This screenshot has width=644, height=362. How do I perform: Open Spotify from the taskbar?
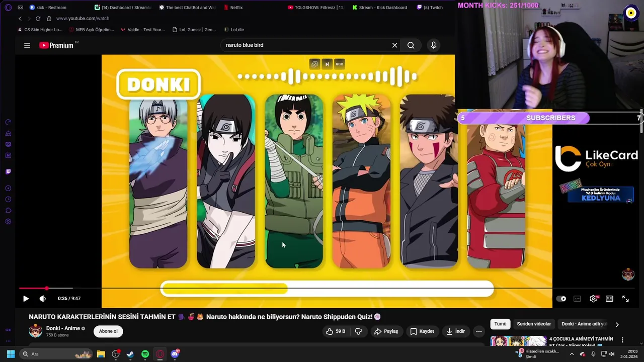pos(145,354)
